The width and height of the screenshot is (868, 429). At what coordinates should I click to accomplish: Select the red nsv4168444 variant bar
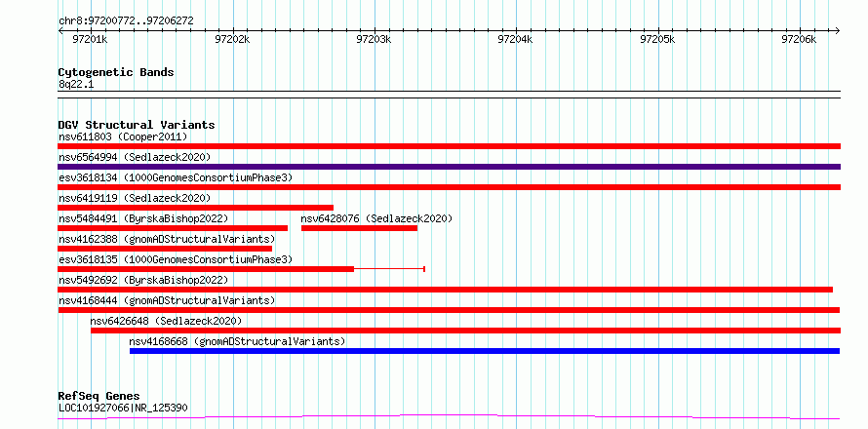pos(449,310)
